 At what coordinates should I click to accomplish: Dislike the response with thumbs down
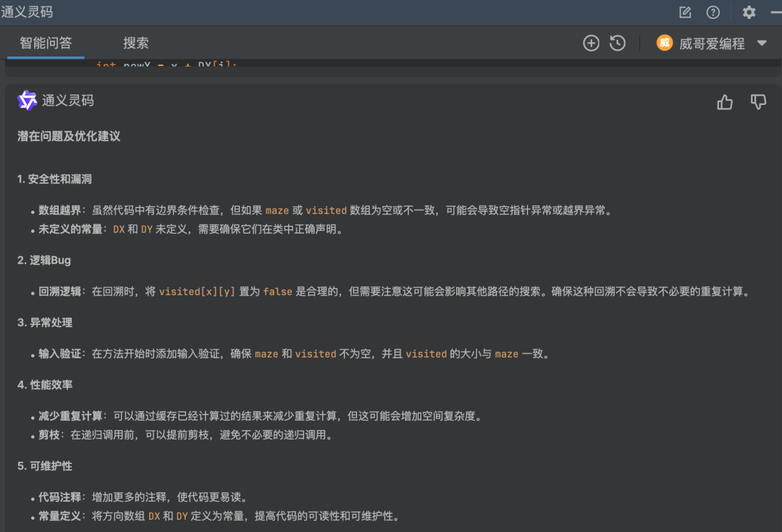tap(758, 102)
